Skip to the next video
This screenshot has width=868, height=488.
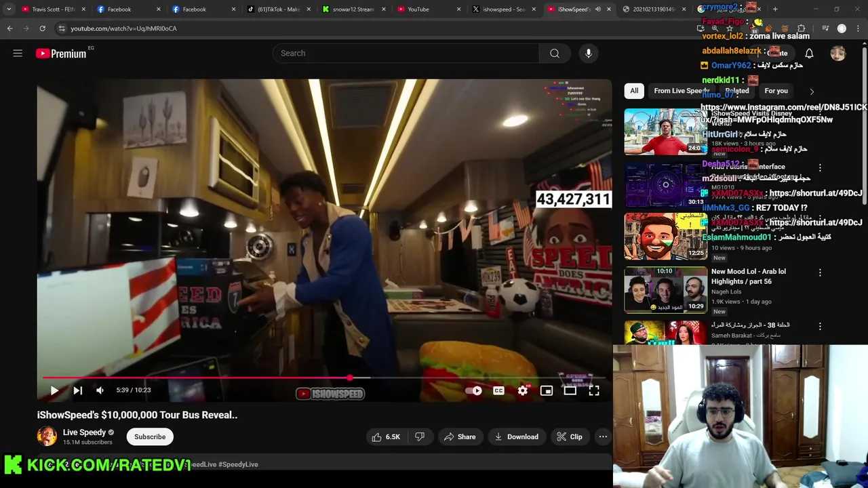click(78, 390)
